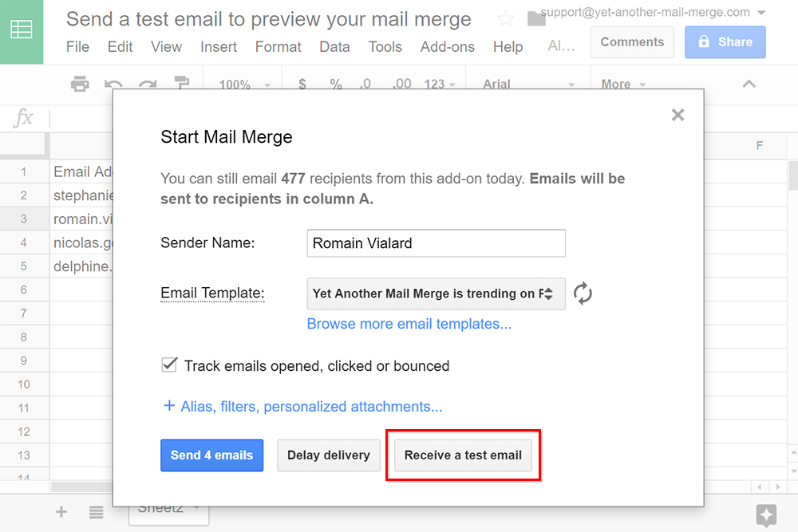Screen dimensions: 798x532
Task: Undo the last action
Action: coord(113,84)
